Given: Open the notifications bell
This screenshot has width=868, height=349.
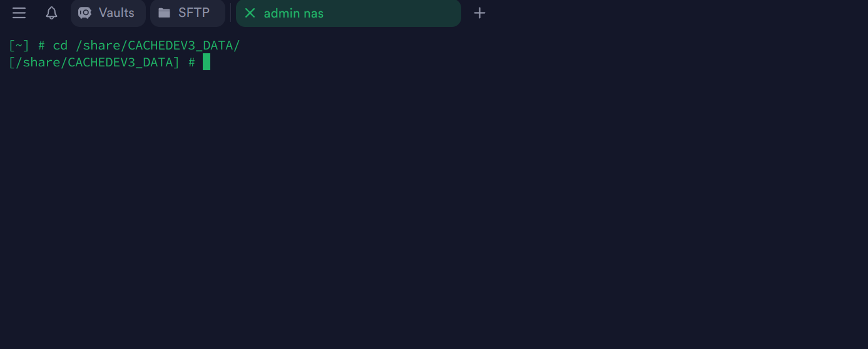Looking at the screenshot, I should pos(52,13).
